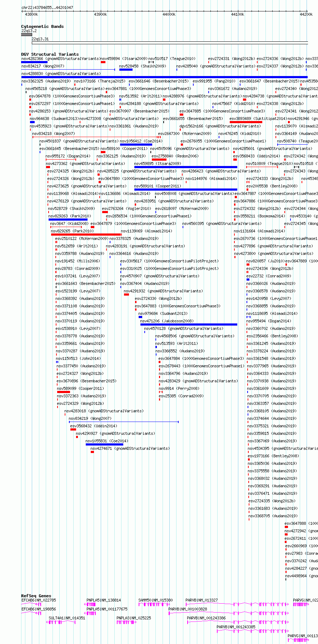Select variant nsv4565218 (gnomADStructuralVariants)

click(65, 89)
